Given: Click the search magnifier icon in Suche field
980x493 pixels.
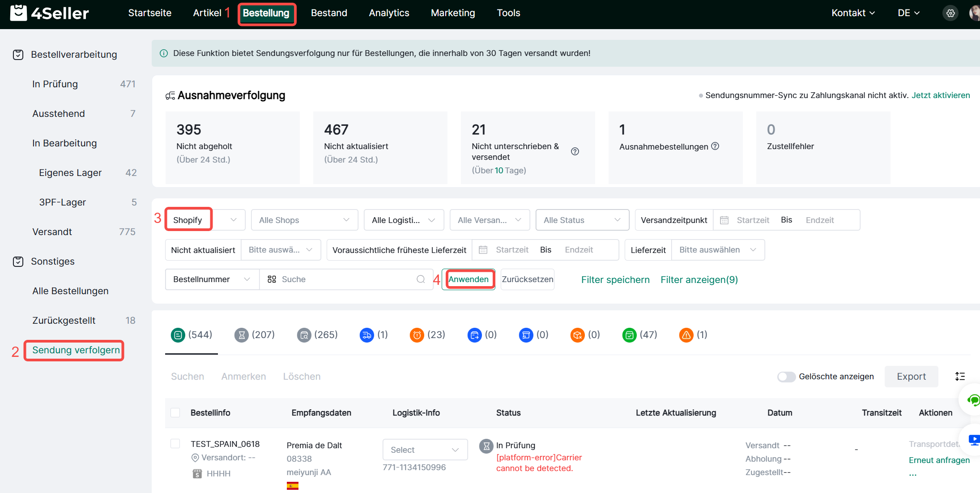Looking at the screenshot, I should click(421, 279).
